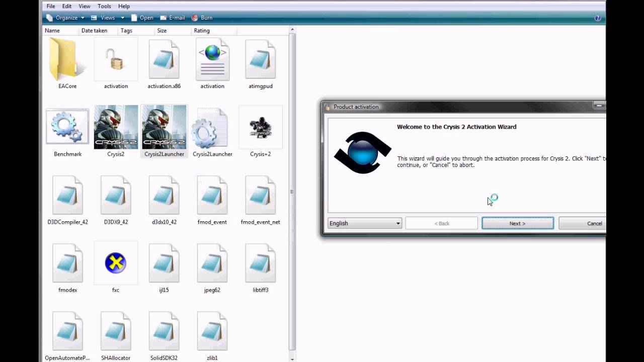Screen dimensions: 644x362
Task: Select the activation file with globe icon
Action: point(212,63)
